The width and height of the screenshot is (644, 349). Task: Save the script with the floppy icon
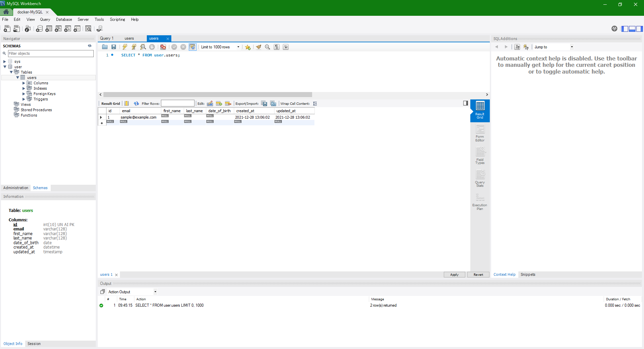click(x=114, y=47)
